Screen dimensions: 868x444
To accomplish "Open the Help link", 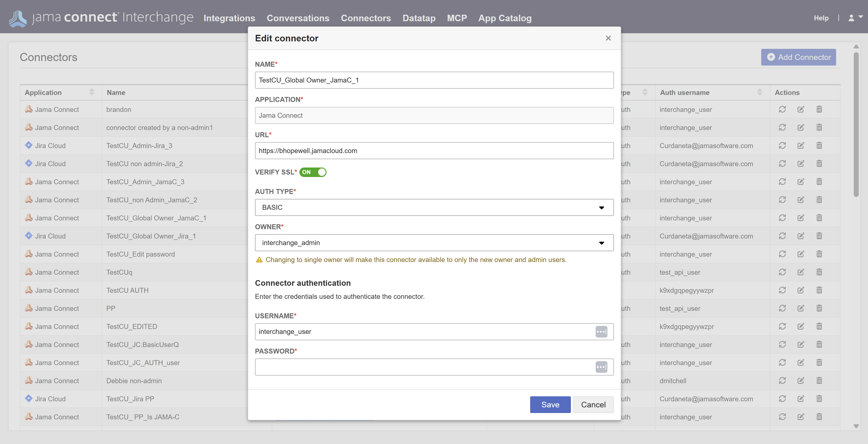I will 821,18.
